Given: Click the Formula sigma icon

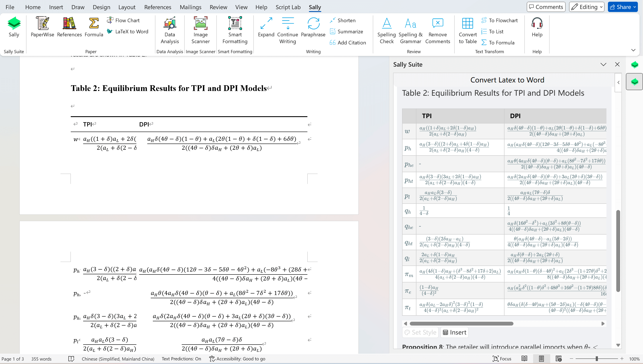Looking at the screenshot, I should (94, 27).
